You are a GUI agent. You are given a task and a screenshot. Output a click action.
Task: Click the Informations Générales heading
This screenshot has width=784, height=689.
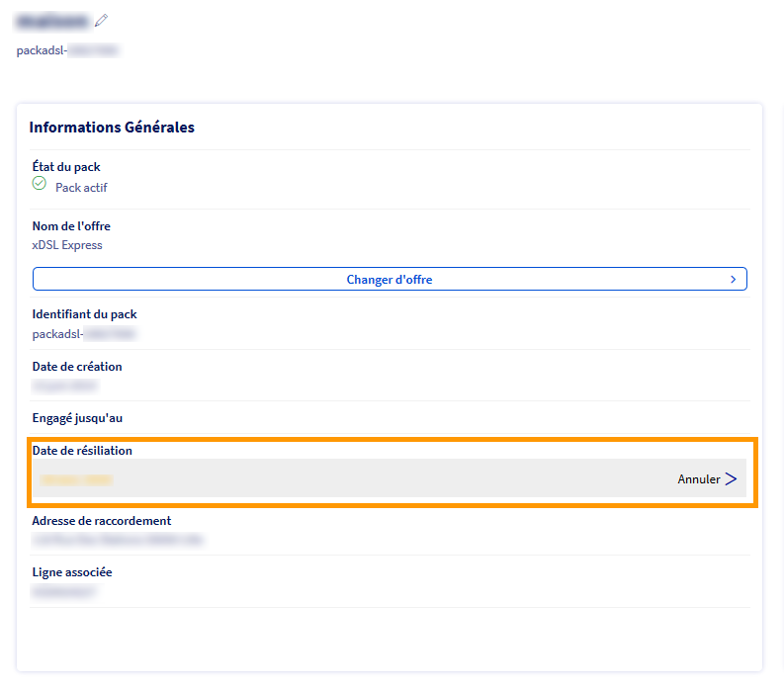pos(112,128)
